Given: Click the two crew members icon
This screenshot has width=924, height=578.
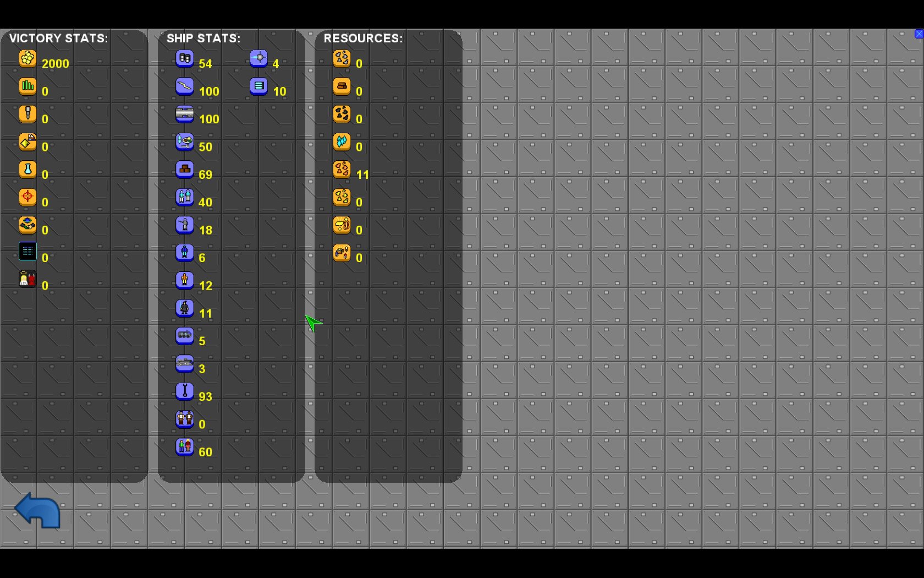Looking at the screenshot, I should click(x=185, y=197).
